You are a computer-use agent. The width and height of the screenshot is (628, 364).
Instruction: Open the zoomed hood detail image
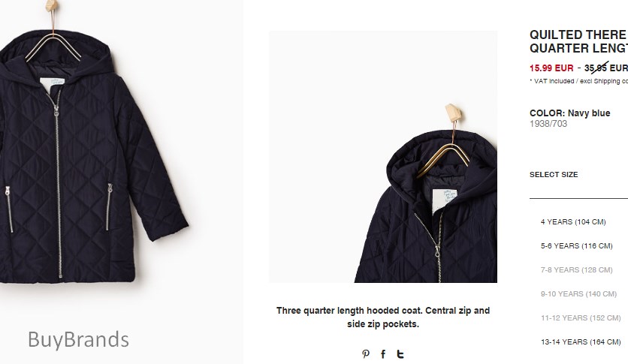(383, 157)
